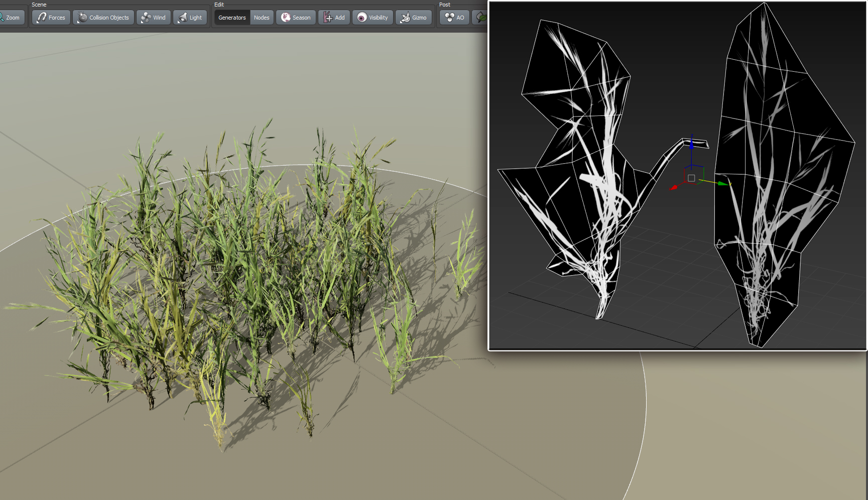This screenshot has width=868, height=500.
Task: Click the gizmo center square handle
Action: [x=691, y=178]
